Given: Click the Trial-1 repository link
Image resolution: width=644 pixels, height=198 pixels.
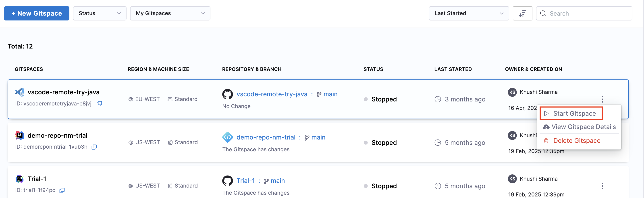Looking at the screenshot, I should tap(245, 181).
